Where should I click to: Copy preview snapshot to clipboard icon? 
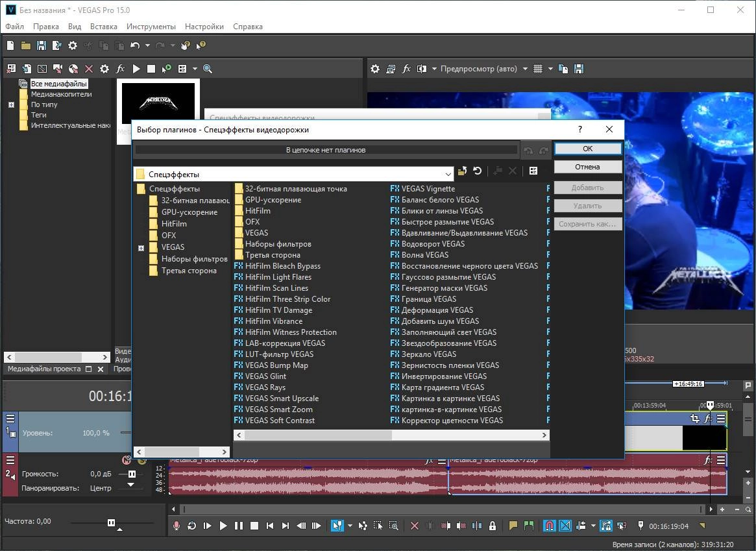(563, 69)
